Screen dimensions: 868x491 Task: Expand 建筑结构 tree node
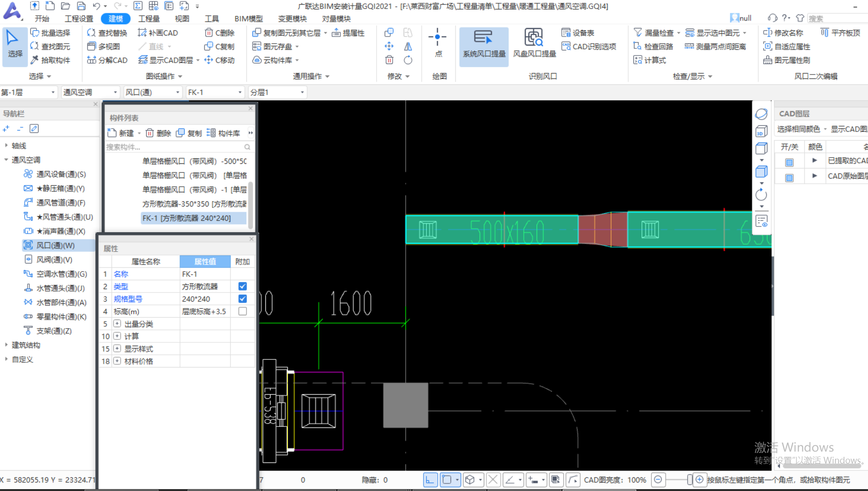pos(6,345)
